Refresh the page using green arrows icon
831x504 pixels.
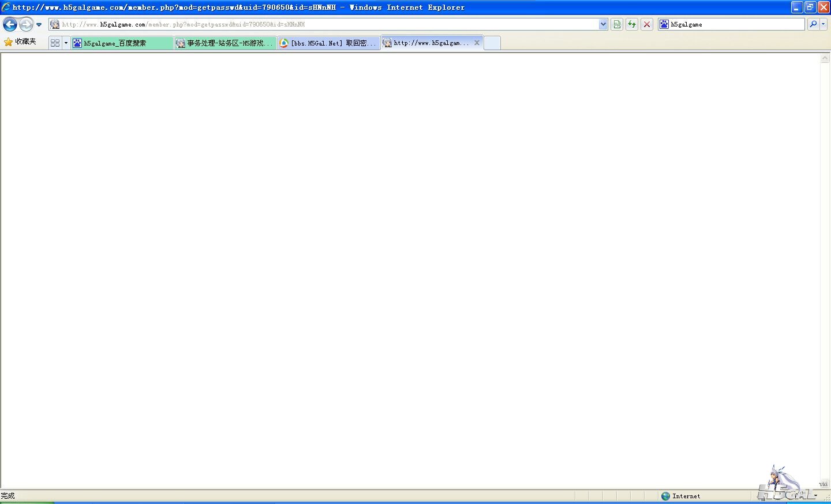click(632, 24)
